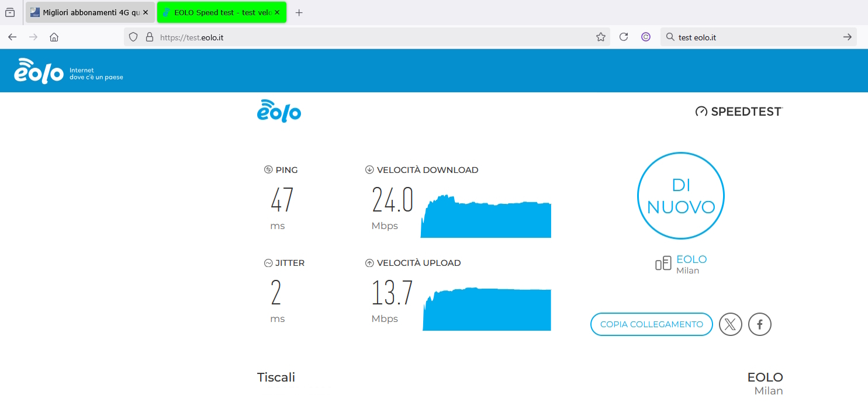
Task: Click the Tiscali provider name
Action: [276, 377]
